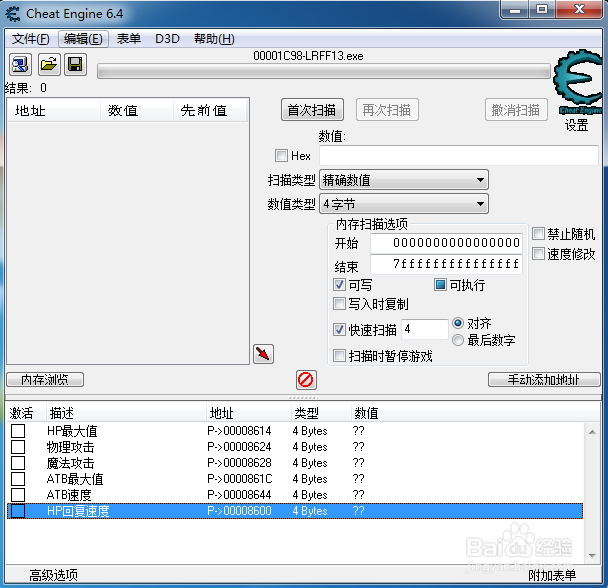Click 高级选项 advanced options
Image resolution: width=608 pixels, height=588 pixels.
54,575
